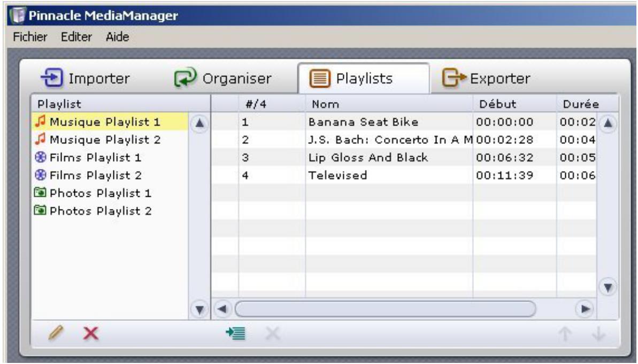Select track J.S. Bach: Concerto In A M
Viewport: 638px width, 364px height.
point(390,140)
